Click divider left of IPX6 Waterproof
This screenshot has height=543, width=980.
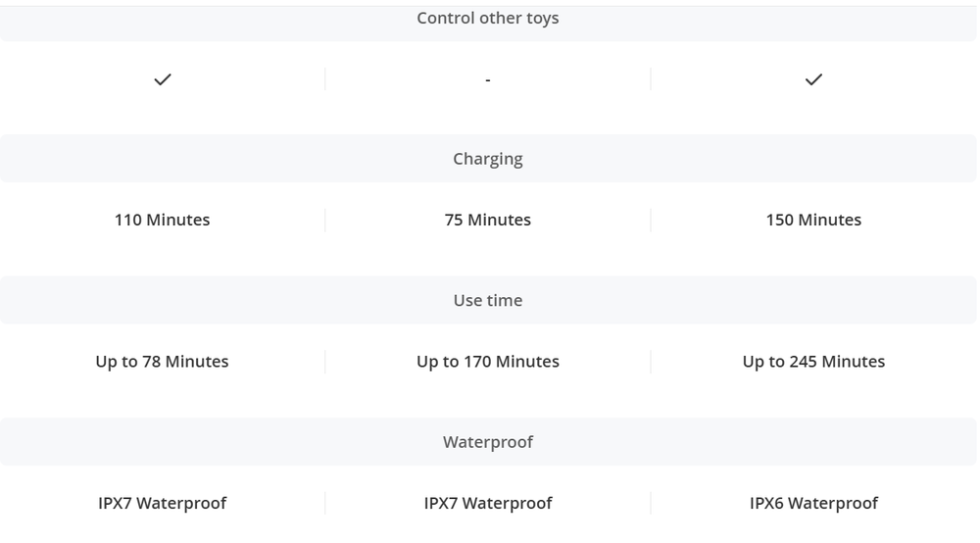pos(651,504)
